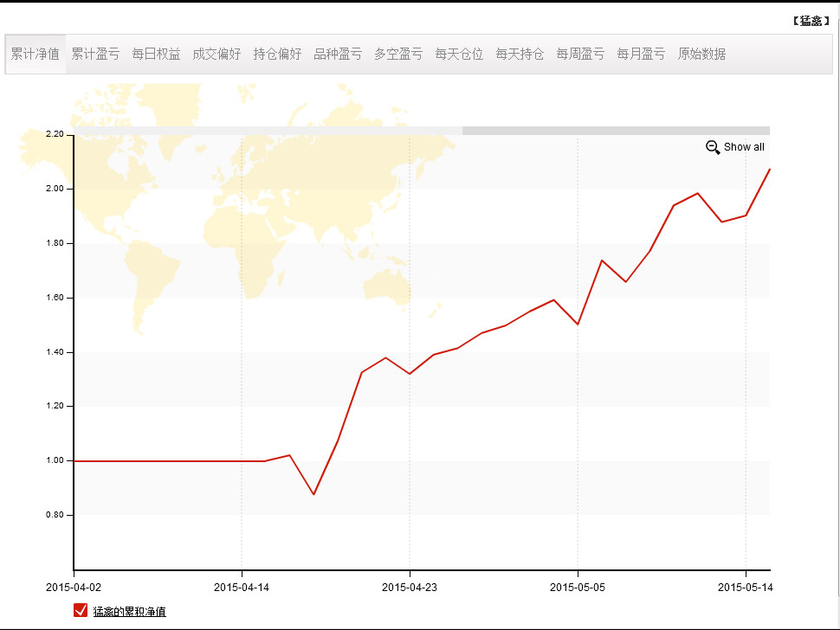Image resolution: width=840 pixels, height=630 pixels.
Task: Open the 每天持仓 tab
Action: point(519,54)
